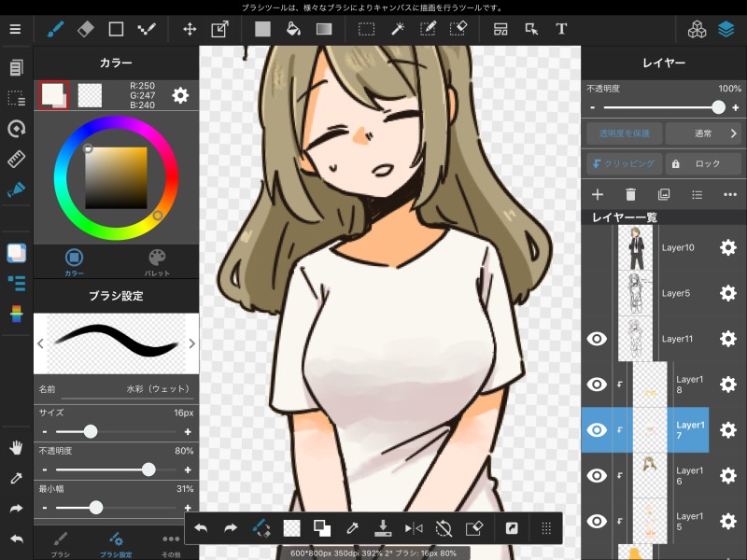Open color settings gear

(180, 95)
